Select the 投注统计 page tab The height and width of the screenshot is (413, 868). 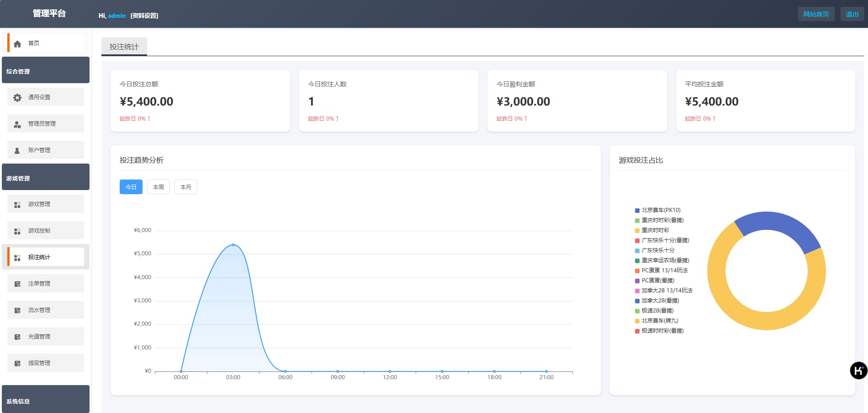point(124,47)
